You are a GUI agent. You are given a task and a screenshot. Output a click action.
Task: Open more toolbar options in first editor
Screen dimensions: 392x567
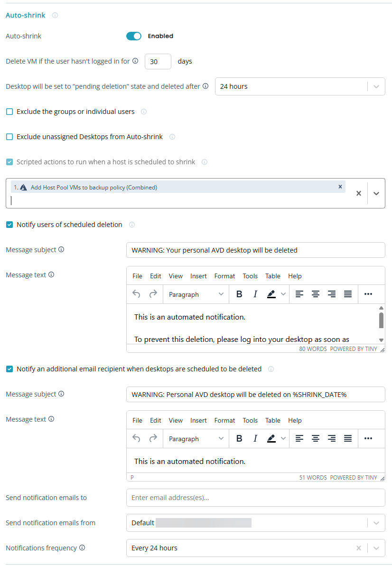click(x=368, y=294)
